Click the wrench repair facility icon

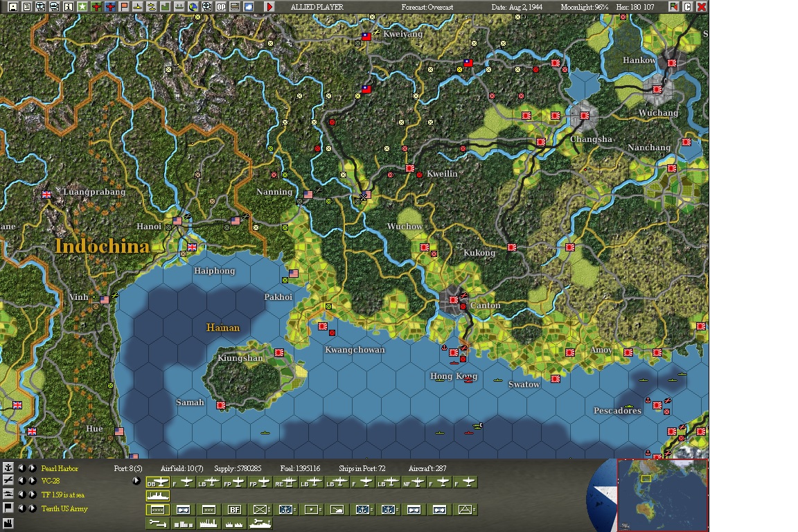(158, 524)
